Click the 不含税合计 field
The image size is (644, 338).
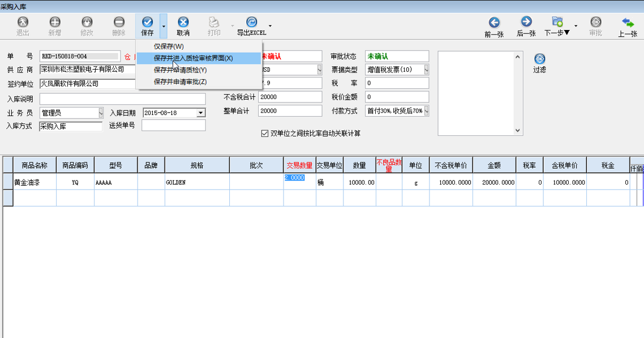coord(290,97)
